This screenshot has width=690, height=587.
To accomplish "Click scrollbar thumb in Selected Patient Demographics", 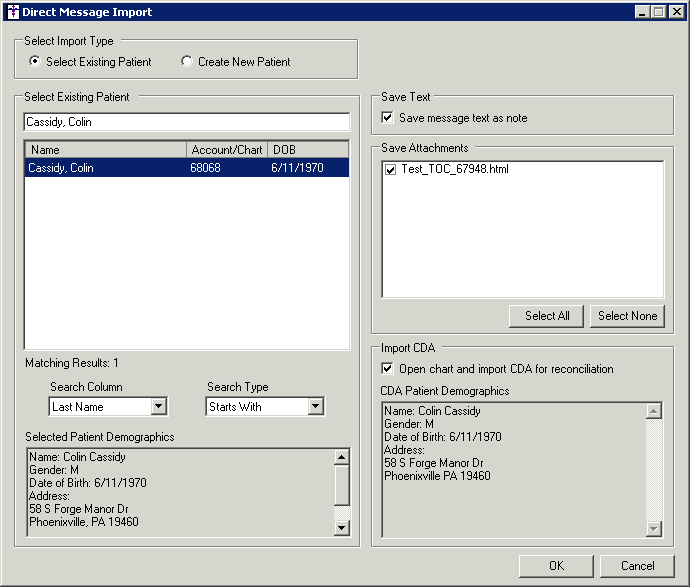I will [341, 485].
